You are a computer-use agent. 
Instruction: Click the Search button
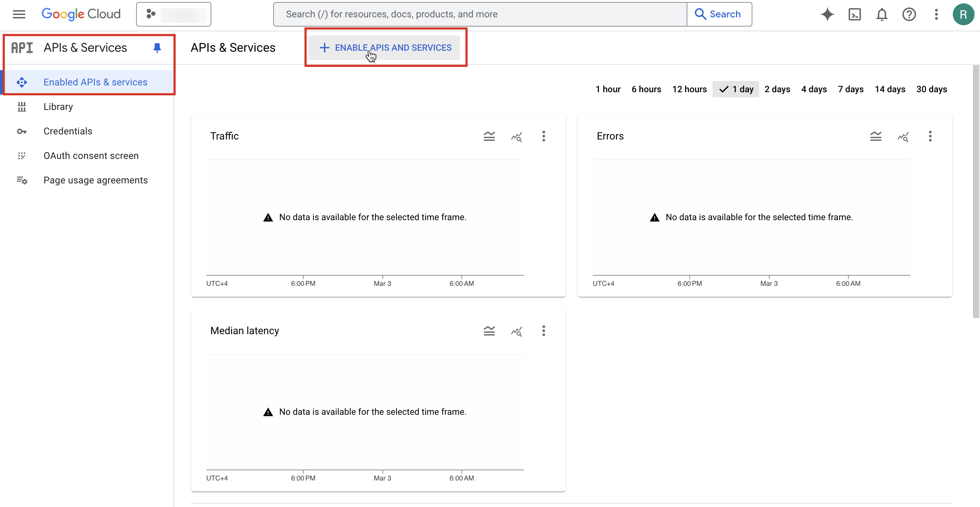point(719,14)
